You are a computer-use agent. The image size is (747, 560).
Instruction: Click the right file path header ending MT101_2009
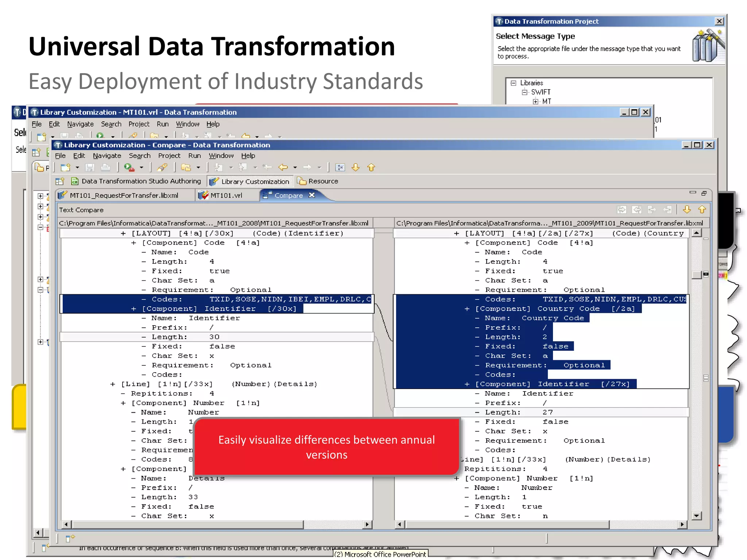[x=551, y=223]
